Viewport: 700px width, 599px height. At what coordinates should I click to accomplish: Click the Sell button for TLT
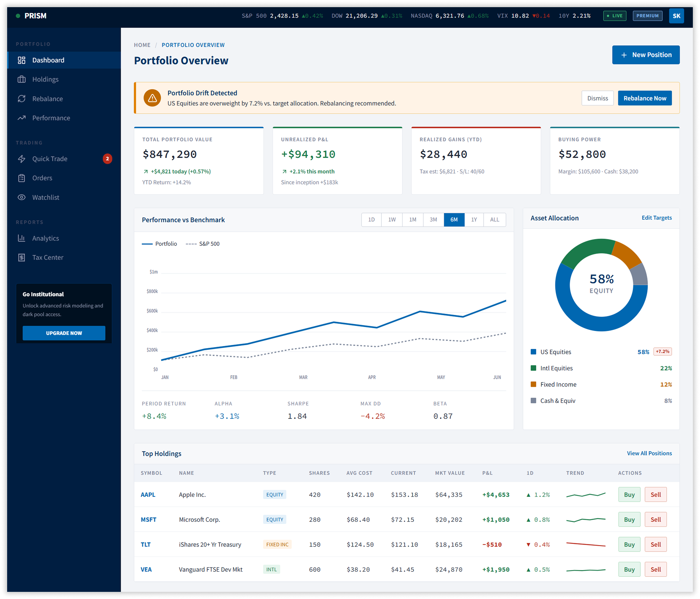(655, 544)
